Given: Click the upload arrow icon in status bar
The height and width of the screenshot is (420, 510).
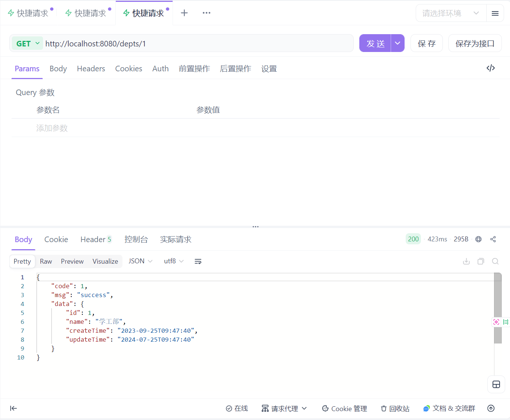Looking at the screenshot, I should click(x=491, y=408).
